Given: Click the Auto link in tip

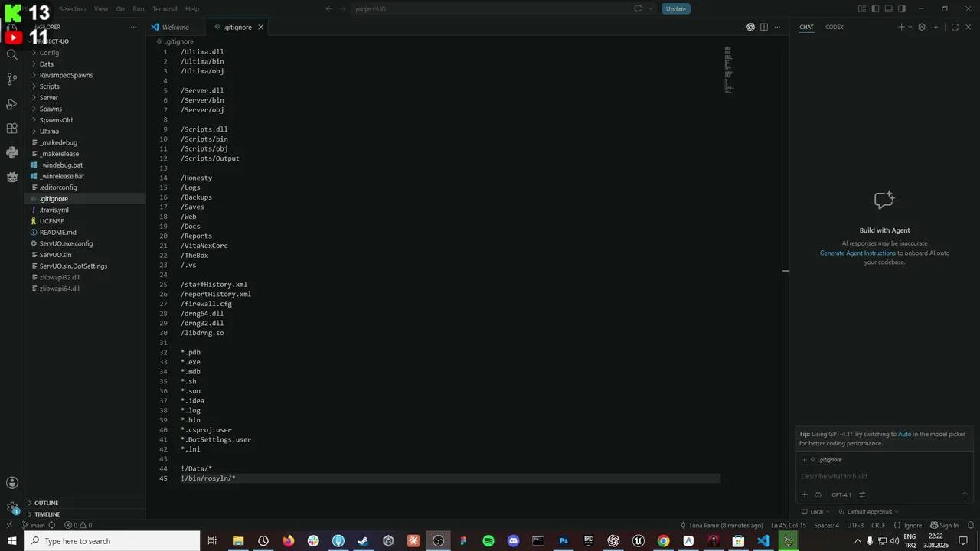Looking at the screenshot, I should coord(904,434).
